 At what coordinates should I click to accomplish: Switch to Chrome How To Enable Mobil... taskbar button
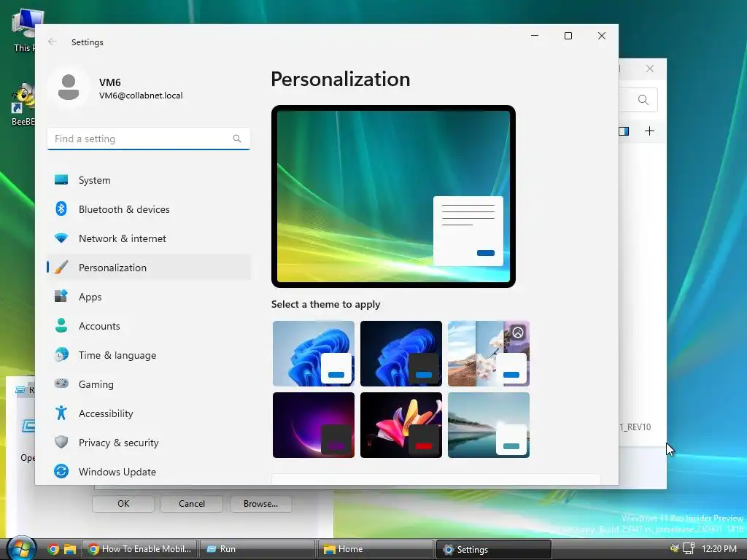[x=139, y=549]
